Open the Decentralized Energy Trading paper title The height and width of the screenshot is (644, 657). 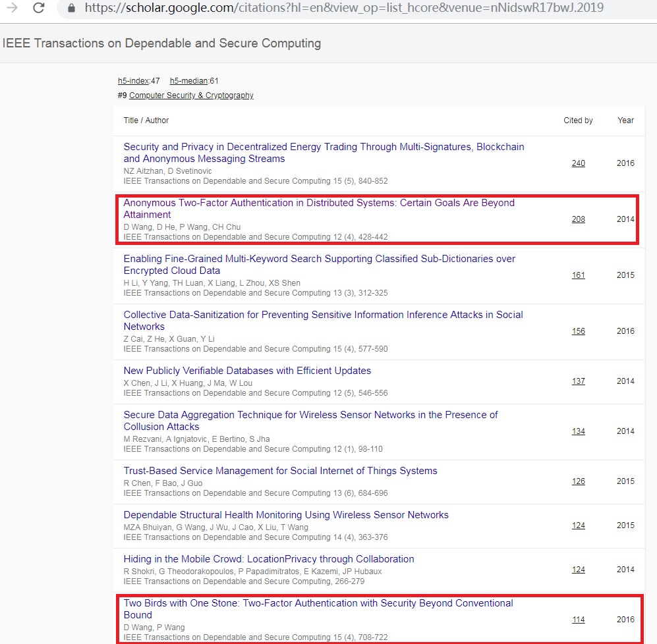324,153
